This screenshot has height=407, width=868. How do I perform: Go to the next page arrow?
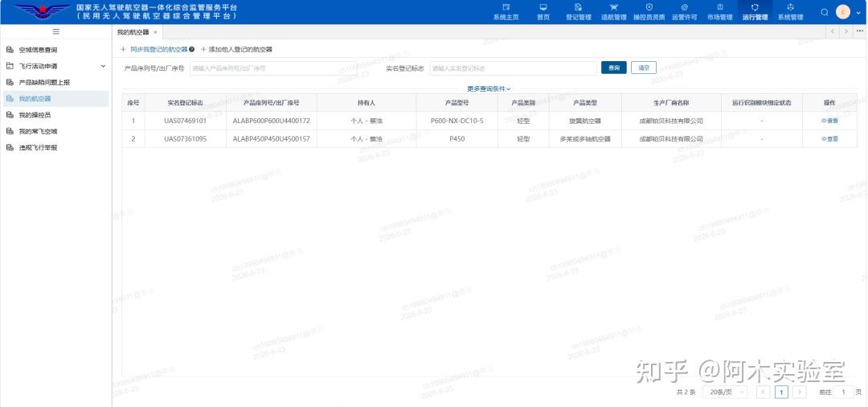(800, 392)
